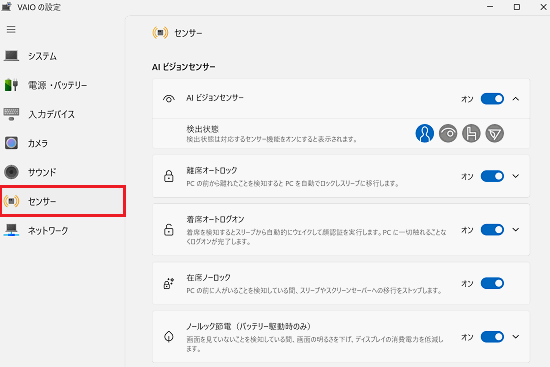Open the ネットワーク settings page
Image resolution: width=550 pixels, height=367 pixels.
click(62, 231)
